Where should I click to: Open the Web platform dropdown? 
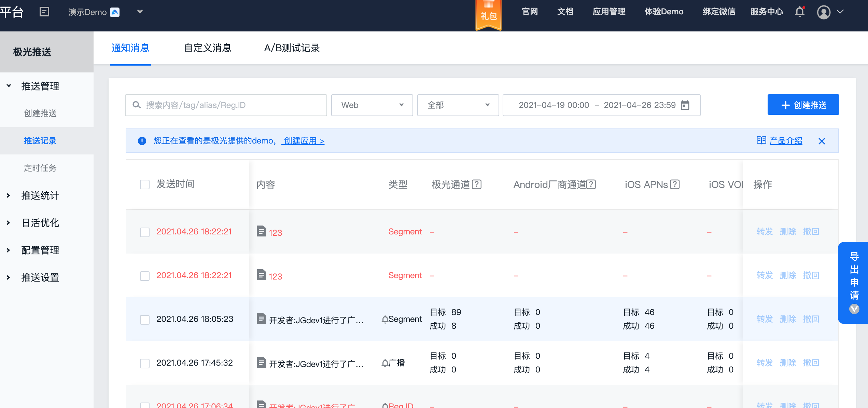click(372, 105)
